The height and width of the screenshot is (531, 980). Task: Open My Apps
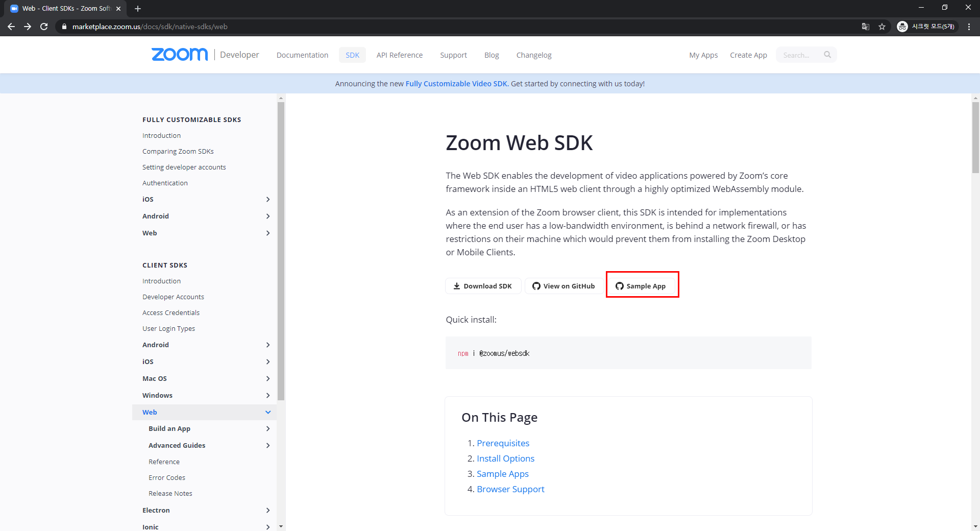click(x=703, y=55)
